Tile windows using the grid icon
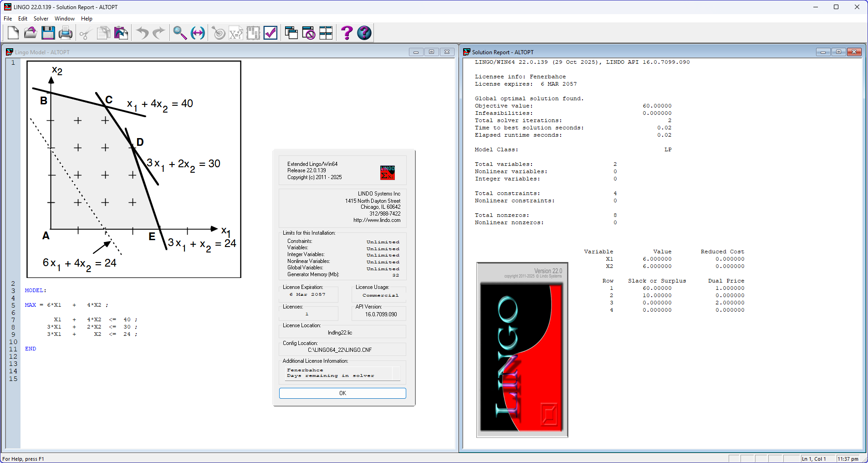The width and height of the screenshot is (868, 463). coord(326,33)
